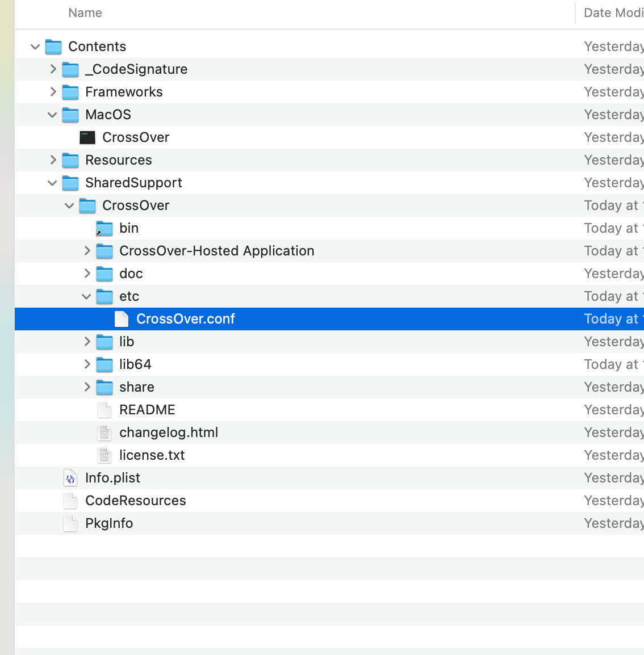Viewport: 644px width, 655px height.
Task: Click the CrossOver executable terminal icon
Action: tap(87, 137)
